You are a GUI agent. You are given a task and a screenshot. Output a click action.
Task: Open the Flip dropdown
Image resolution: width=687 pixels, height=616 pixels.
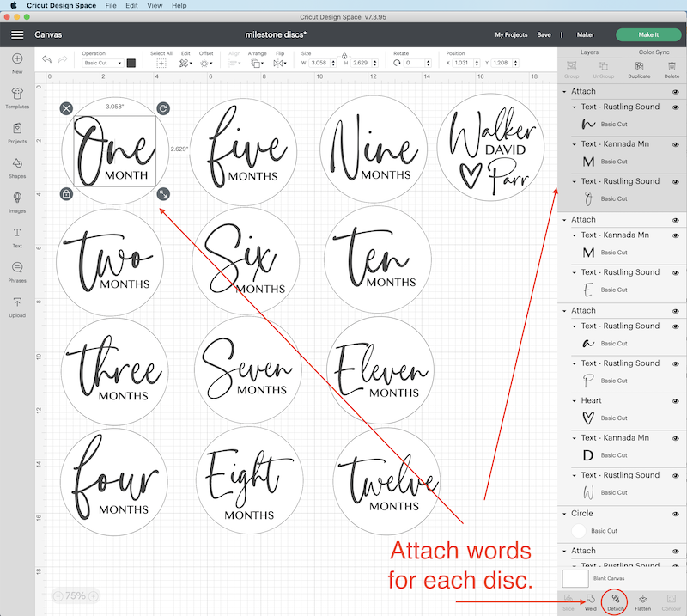tap(280, 64)
